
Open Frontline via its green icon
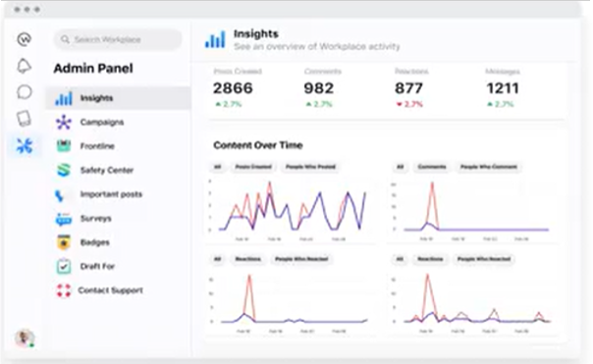[x=64, y=146]
